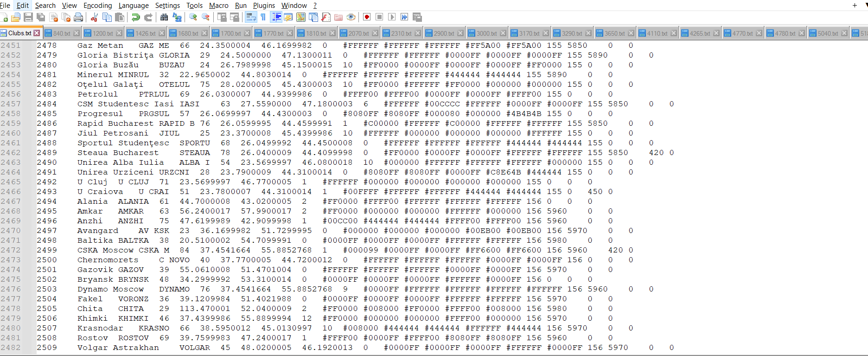Start macro recording with red dot icon

(x=367, y=18)
